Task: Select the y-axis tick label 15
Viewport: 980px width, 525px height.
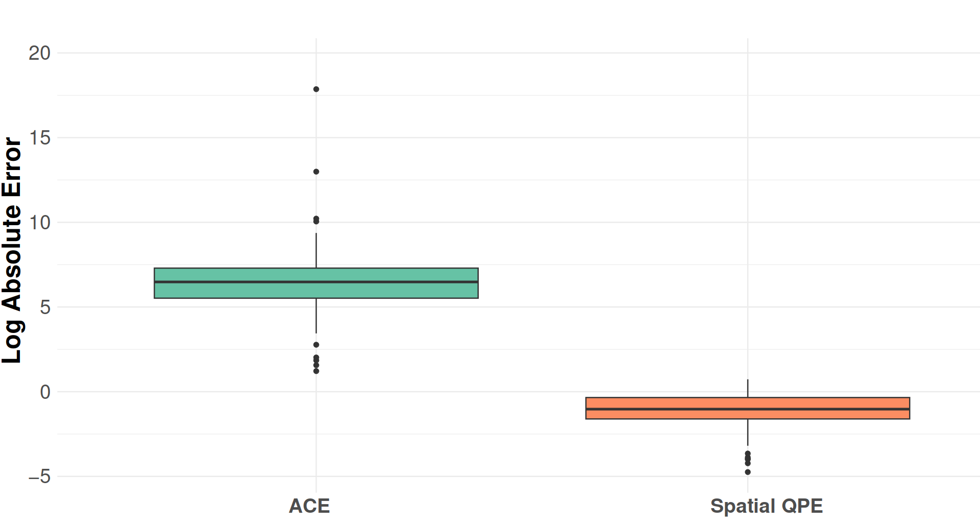Action: 40,138
